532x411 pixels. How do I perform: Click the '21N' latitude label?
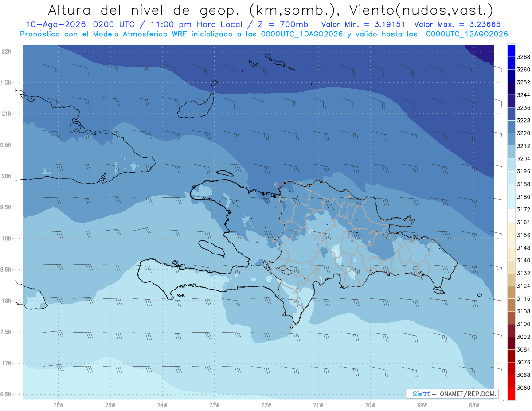(7, 114)
